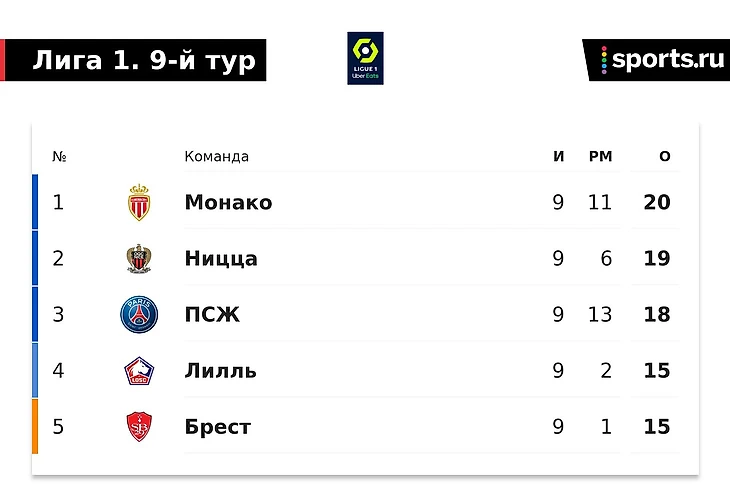Select the ПСЖ team name

point(212,315)
